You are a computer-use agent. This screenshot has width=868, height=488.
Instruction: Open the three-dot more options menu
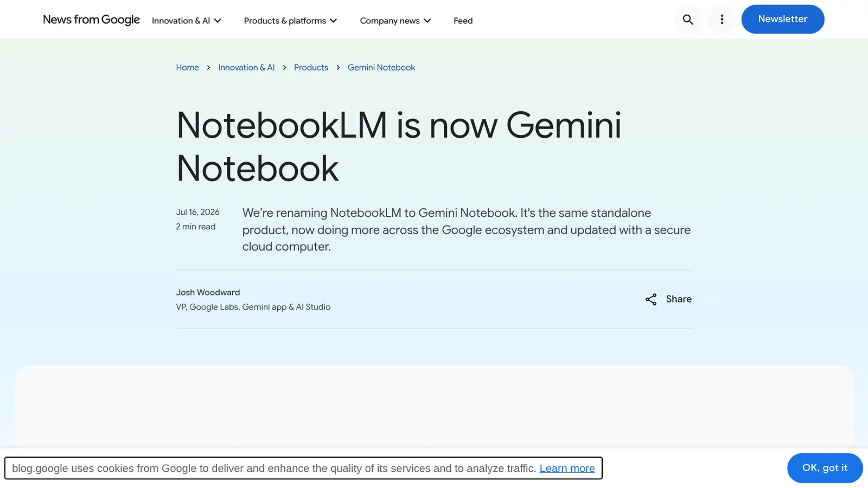click(x=722, y=20)
